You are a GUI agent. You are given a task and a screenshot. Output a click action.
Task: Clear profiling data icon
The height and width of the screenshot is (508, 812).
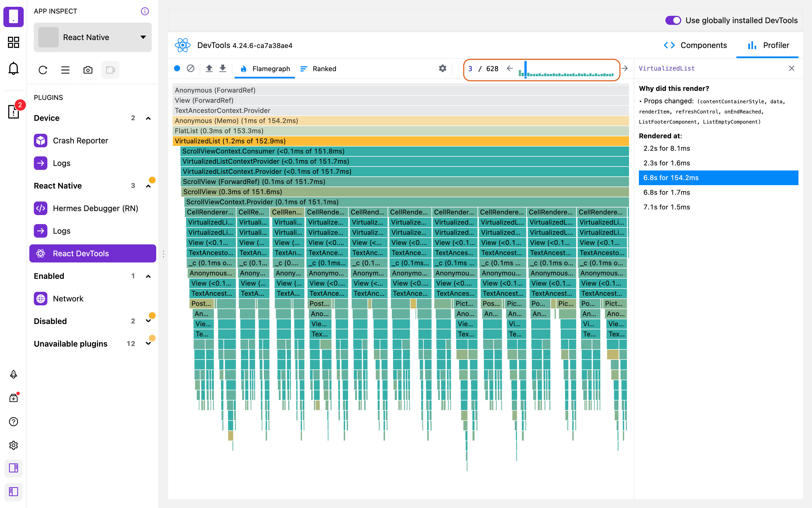click(x=191, y=69)
